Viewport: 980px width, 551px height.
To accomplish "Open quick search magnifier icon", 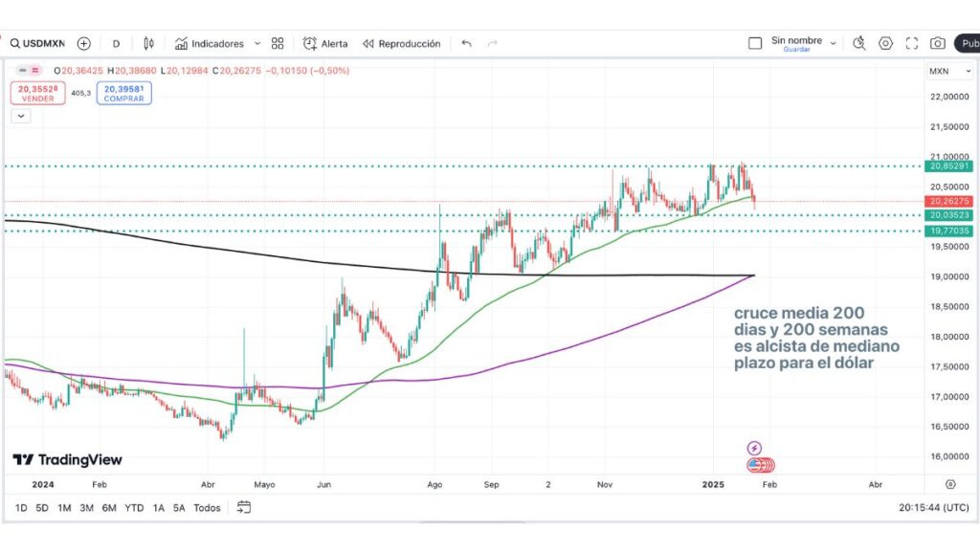I will [x=858, y=43].
